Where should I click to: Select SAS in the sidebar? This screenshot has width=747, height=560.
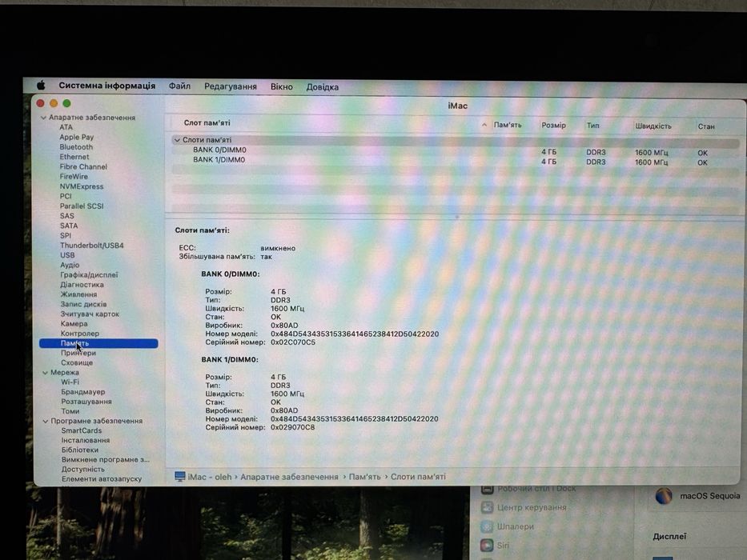pyautogui.click(x=67, y=216)
